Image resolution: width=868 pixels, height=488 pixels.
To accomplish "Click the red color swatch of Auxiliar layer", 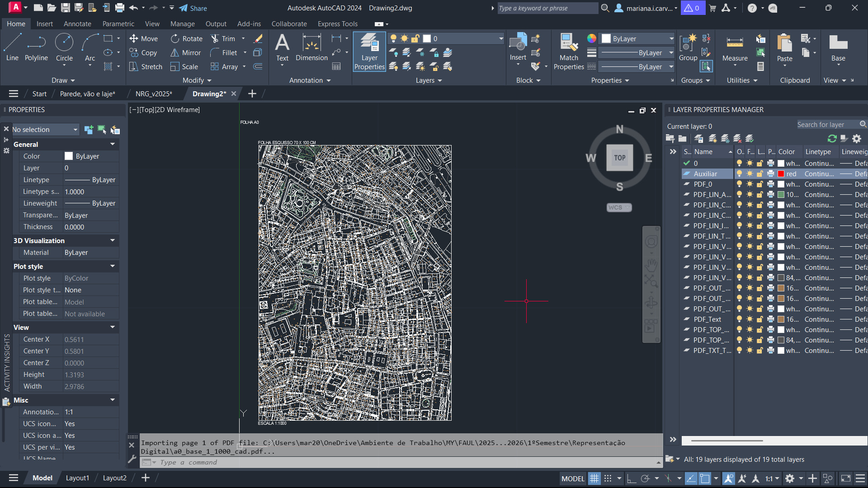I will (781, 174).
